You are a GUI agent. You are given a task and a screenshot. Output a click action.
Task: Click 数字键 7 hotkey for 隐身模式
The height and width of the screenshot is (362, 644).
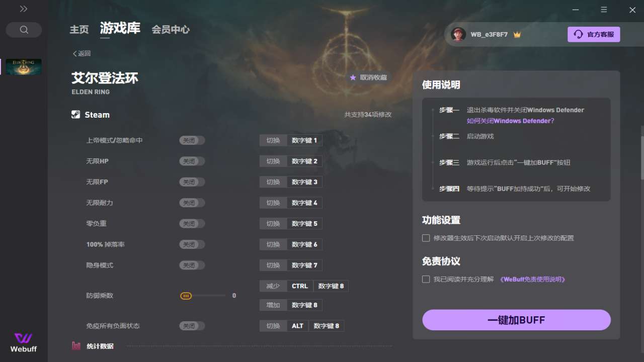pyautogui.click(x=304, y=265)
